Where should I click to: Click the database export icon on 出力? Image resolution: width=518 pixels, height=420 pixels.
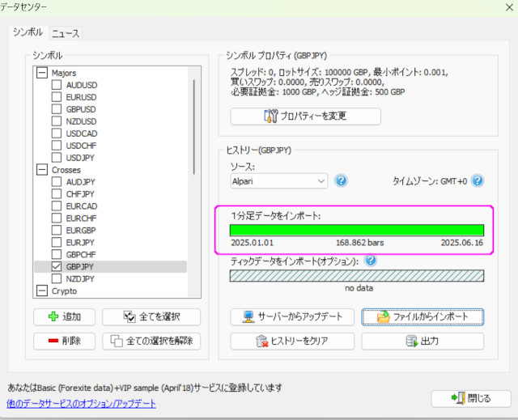coord(412,341)
